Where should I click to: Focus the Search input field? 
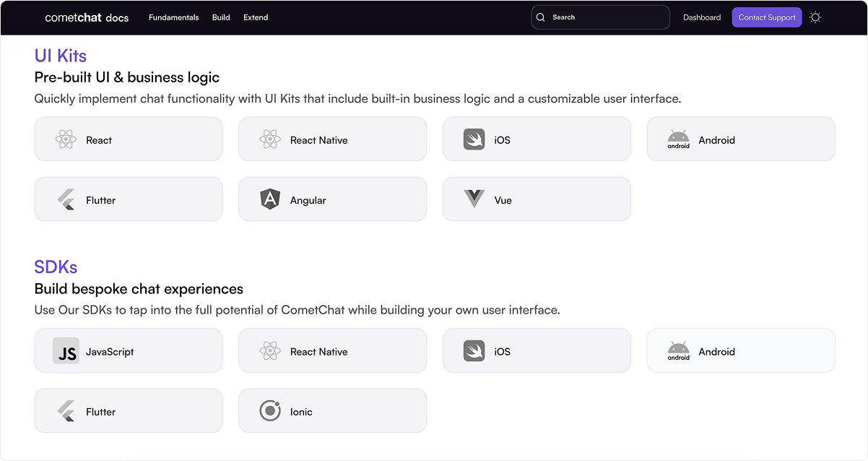pos(600,17)
